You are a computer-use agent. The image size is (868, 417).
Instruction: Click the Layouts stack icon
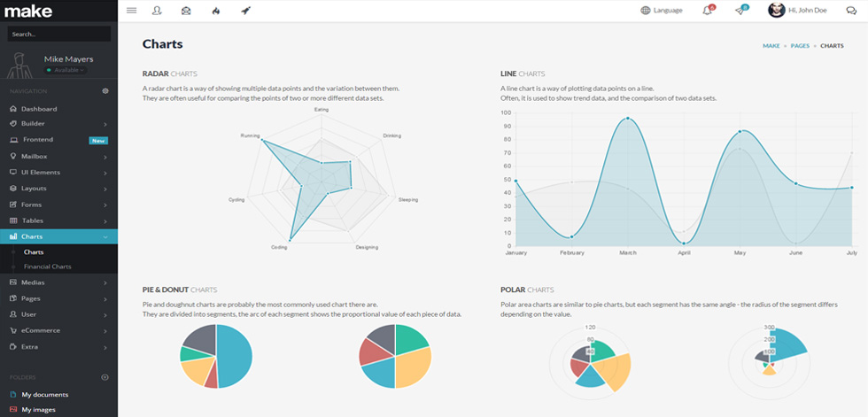(x=13, y=188)
